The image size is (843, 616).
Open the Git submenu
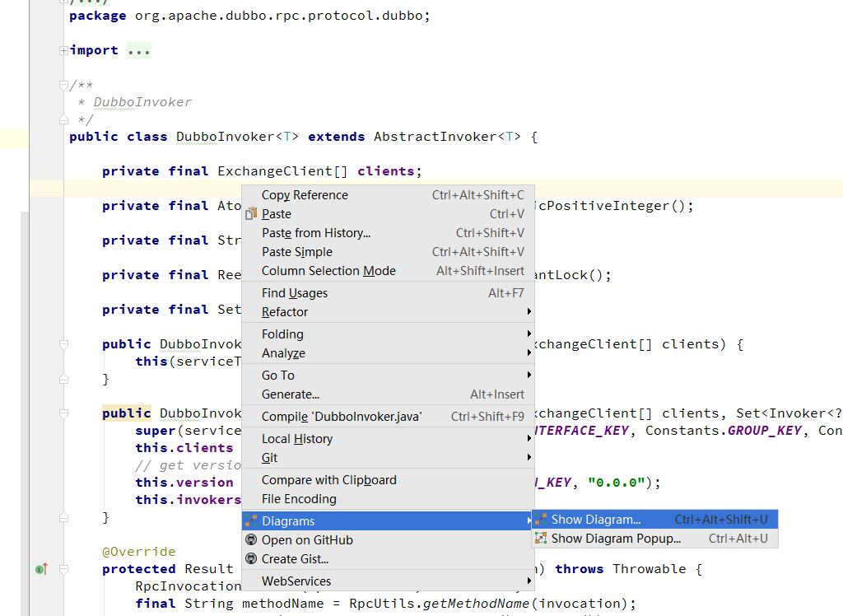[388, 457]
